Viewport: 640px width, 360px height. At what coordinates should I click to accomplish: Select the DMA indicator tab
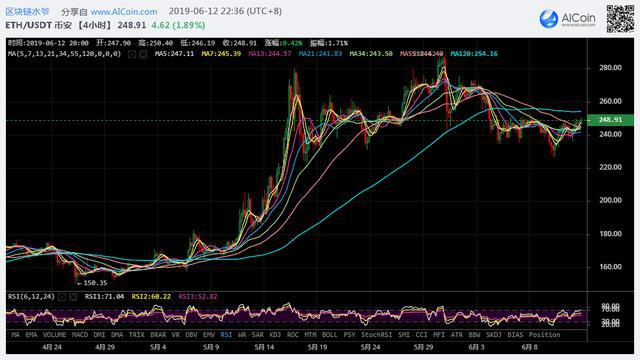pos(117,335)
